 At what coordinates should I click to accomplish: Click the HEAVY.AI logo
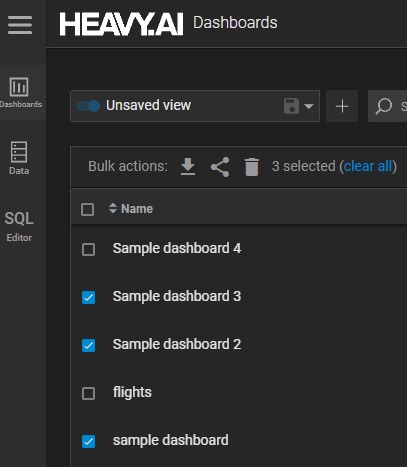tap(121, 24)
